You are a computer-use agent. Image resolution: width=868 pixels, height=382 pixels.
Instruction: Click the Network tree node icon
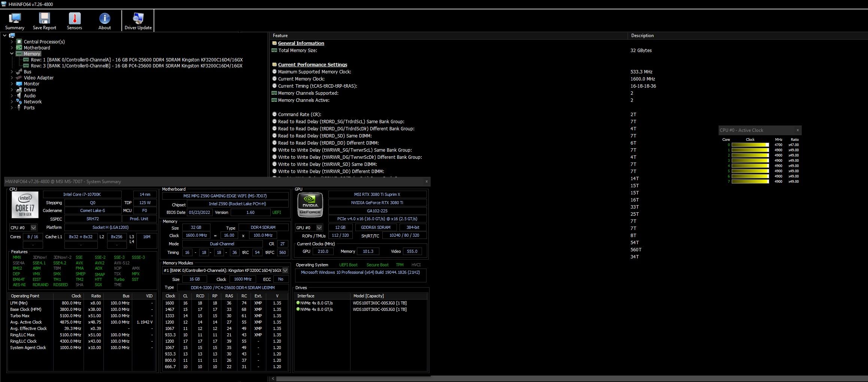coord(19,101)
